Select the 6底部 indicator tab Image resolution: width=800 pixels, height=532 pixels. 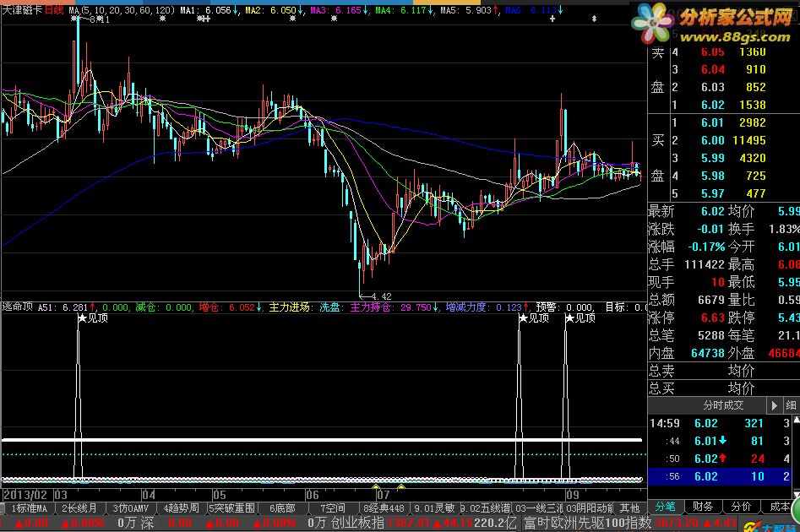click(283, 508)
